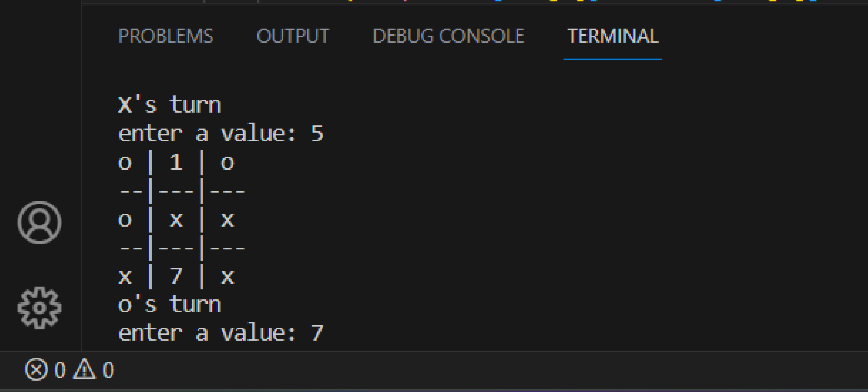Switch to the PROBLEMS tab

coord(166,36)
